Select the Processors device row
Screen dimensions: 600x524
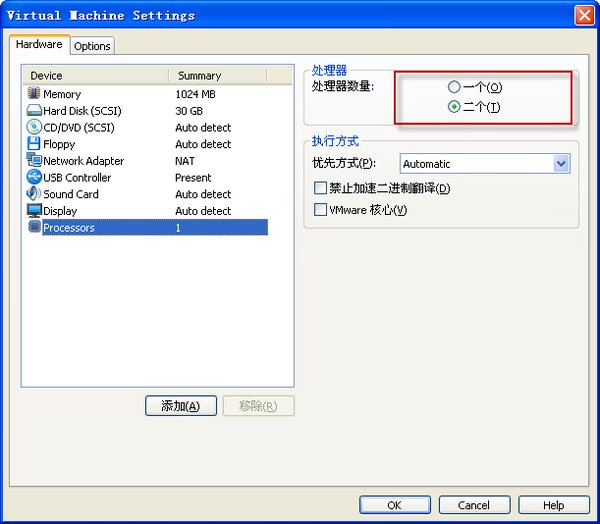point(147,227)
